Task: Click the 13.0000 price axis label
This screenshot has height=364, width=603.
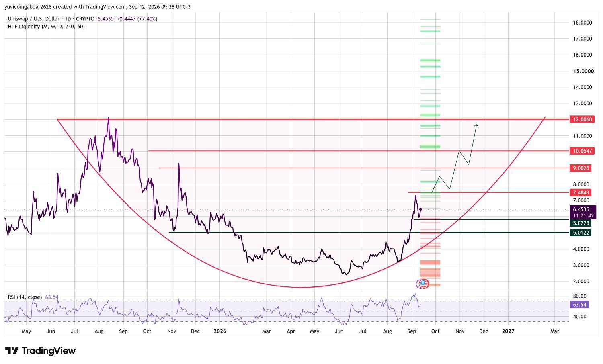Action: click(582, 103)
